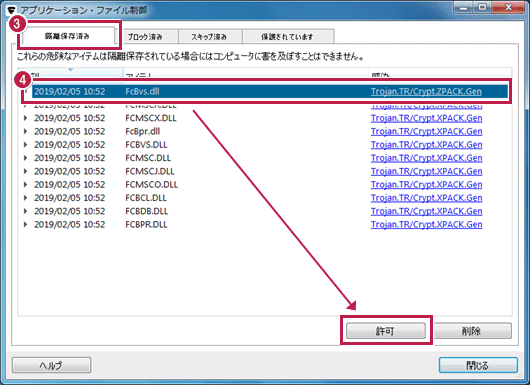
Task: Click the date in the highlighted FcBvs.dll row
Action: pos(70,91)
